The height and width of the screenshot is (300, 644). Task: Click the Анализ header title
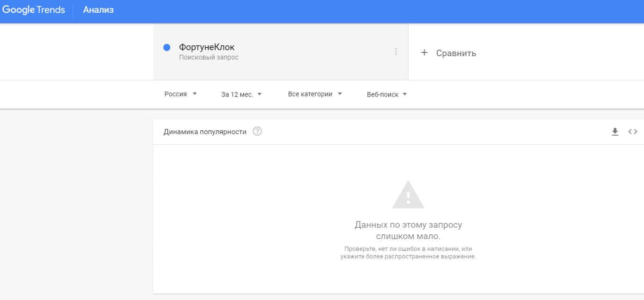(x=98, y=10)
